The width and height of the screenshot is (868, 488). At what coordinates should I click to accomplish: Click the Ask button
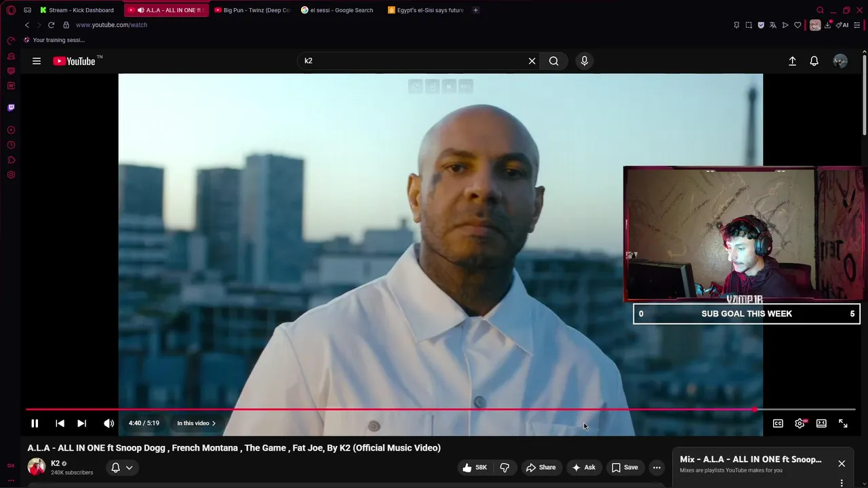[x=583, y=468]
